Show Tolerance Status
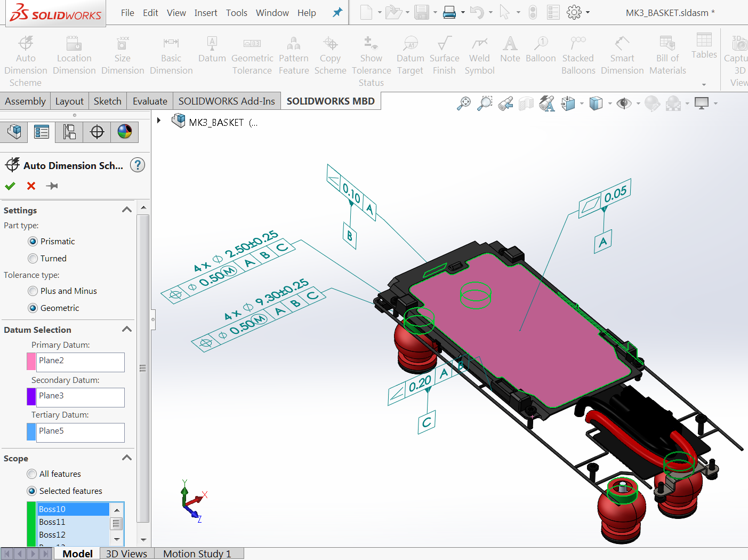This screenshot has height=560, width=748. 371,61
